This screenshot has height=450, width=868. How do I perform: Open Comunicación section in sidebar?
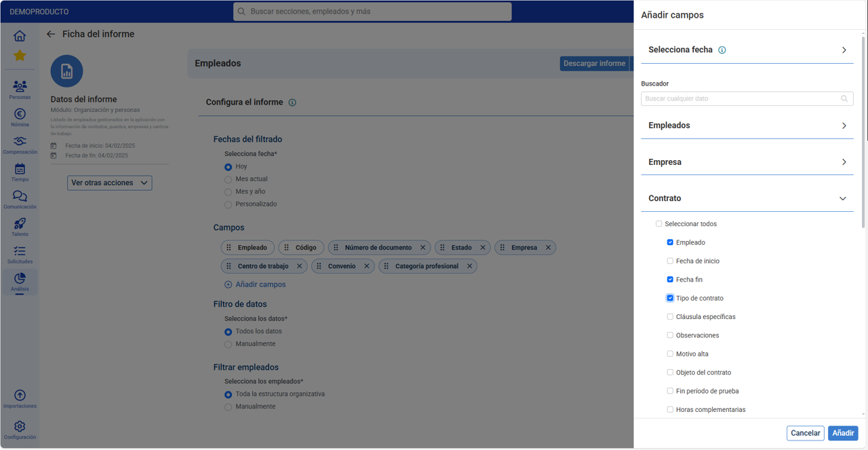[20, 200]
